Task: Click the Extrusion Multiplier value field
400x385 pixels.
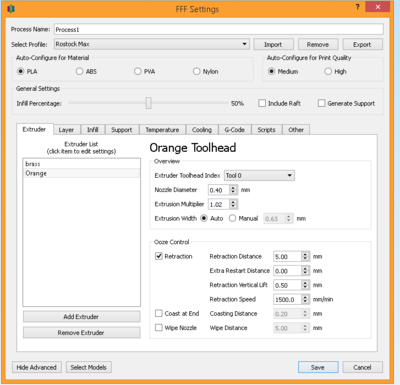Action: click(219, 204)
